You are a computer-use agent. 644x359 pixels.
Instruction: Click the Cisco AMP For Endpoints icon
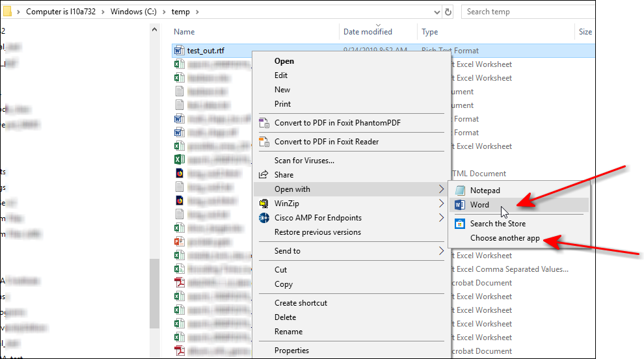tap(264, 219)
